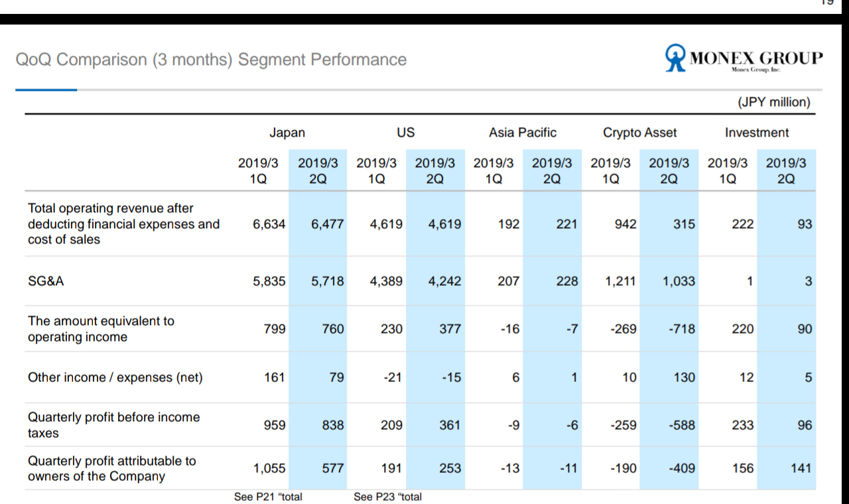Click the Monex Group logo
Screen dimensions: 849x504
(744, 58)
